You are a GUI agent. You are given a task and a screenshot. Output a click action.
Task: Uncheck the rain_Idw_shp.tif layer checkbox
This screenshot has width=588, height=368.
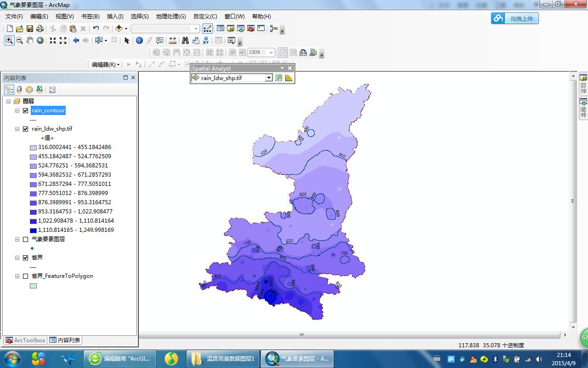[26, 129]
